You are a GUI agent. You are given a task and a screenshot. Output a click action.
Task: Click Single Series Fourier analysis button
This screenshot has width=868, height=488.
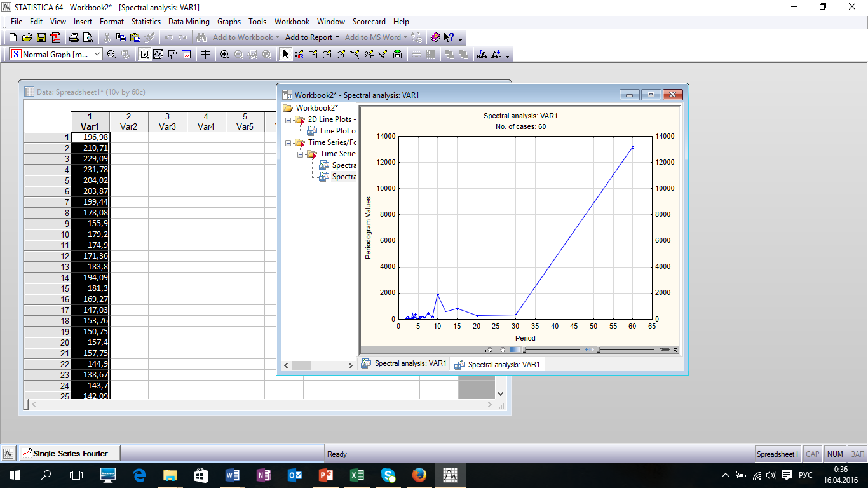click(69, 453)
